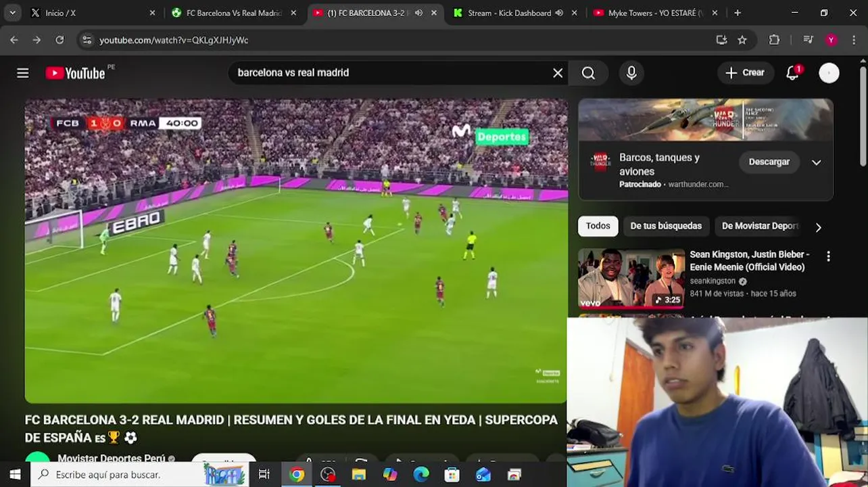Switch to the Inicio / X tab
Image resolution: width=868 pixels, height=487 pixels.
(91, 13)
